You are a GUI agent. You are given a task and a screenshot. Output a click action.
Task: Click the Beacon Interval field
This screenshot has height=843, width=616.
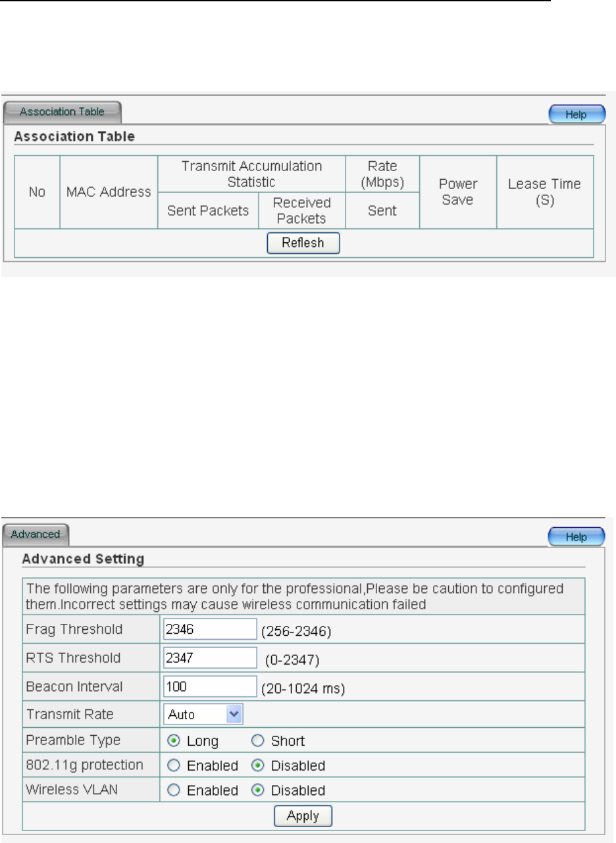(209, 686)
